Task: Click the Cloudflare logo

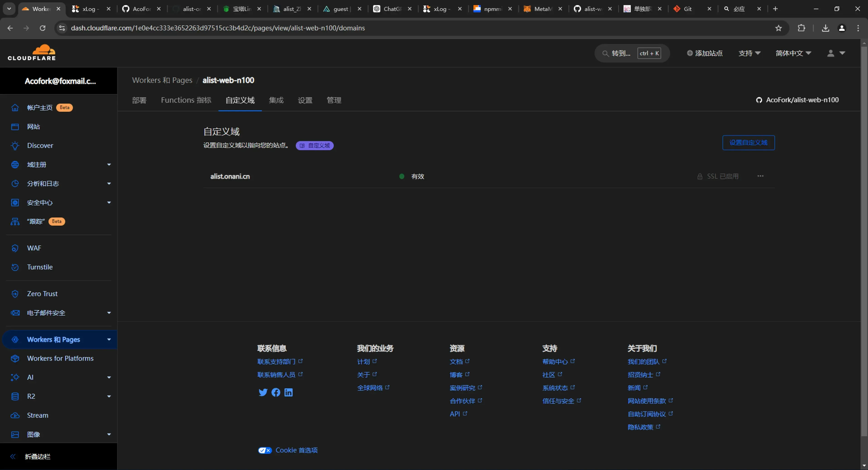Action: click(32, 53)
